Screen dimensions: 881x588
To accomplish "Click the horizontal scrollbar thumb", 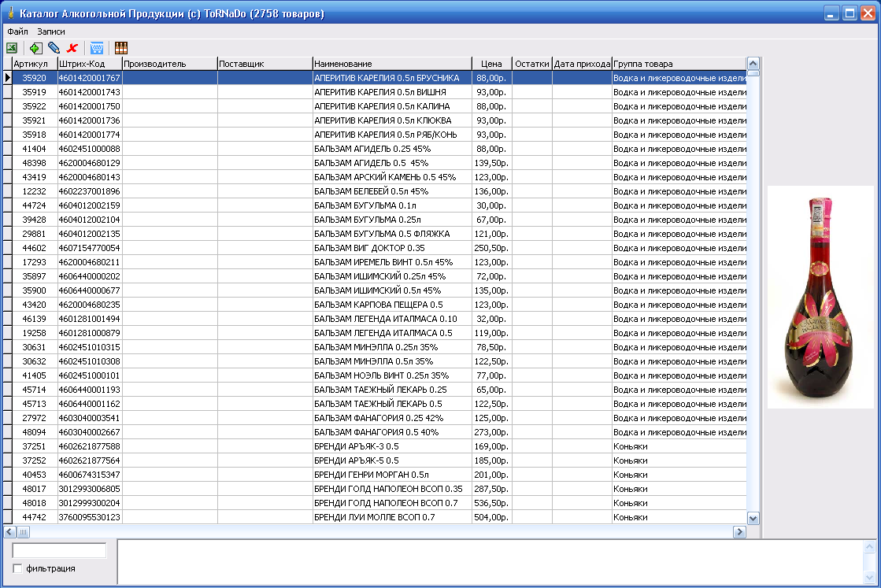I will tap(23, 531).
